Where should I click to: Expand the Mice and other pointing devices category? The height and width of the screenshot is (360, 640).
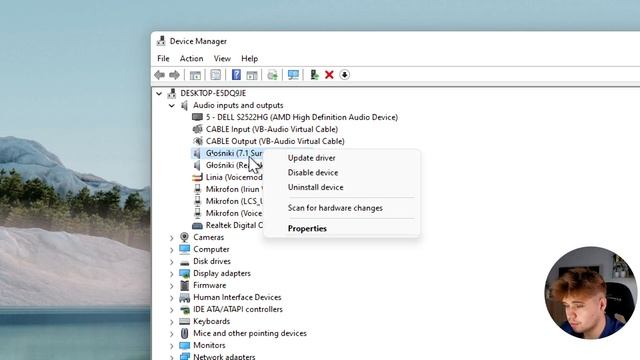click(172, 333)
